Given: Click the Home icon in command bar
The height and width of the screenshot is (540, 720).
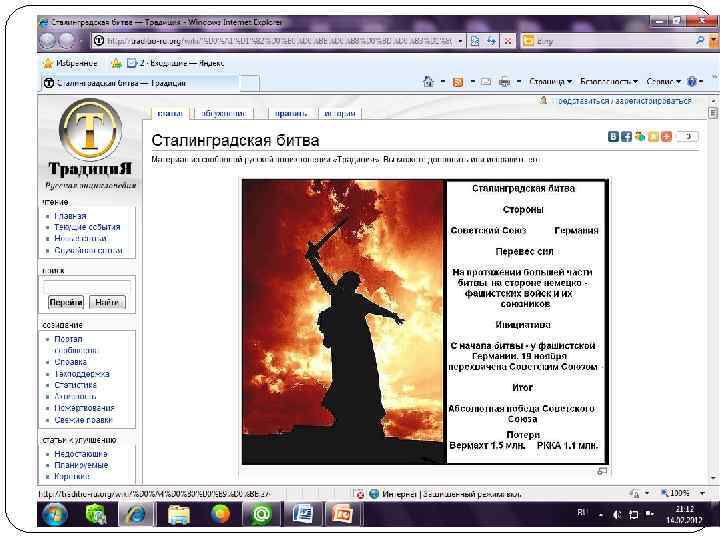Looking at the screenshot, I should (428, 82).
